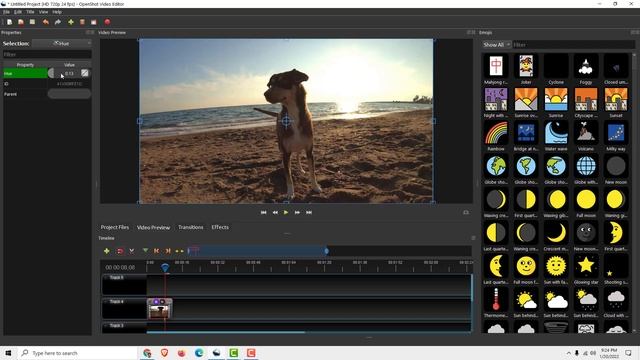Play the video preview
Screen dimensions: 640x360
(286, 212)
